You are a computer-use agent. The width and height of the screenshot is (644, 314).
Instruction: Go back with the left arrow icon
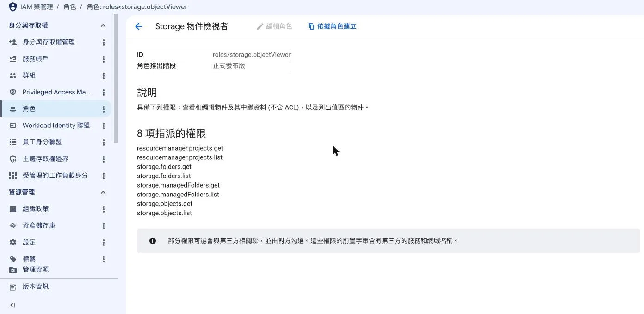139,26
